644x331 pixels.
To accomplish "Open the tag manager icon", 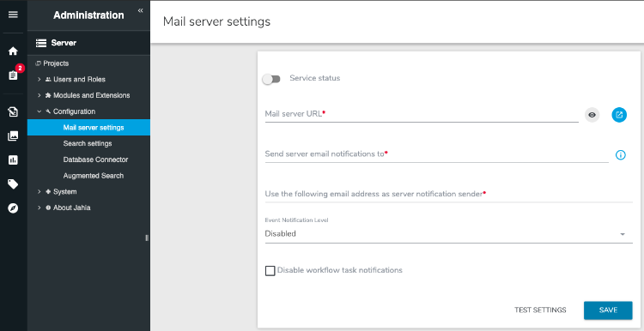I will [13, 184].
